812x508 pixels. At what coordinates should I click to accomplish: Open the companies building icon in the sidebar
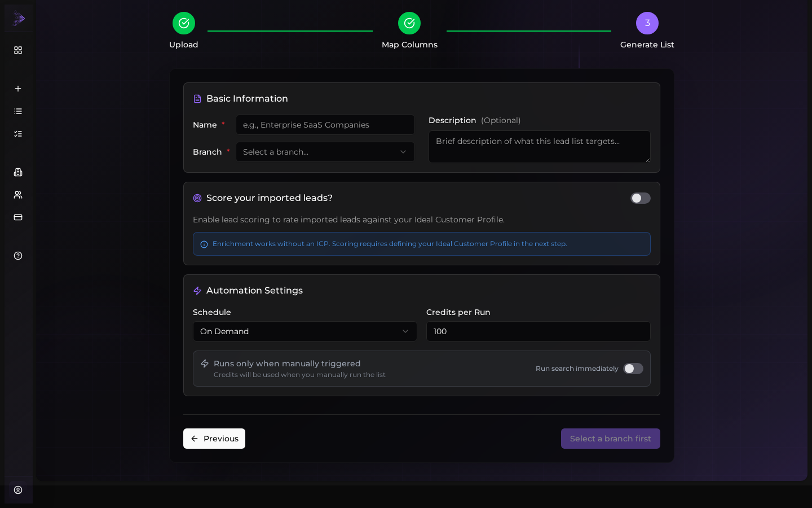pyautogui.click(x=18, y=172)
